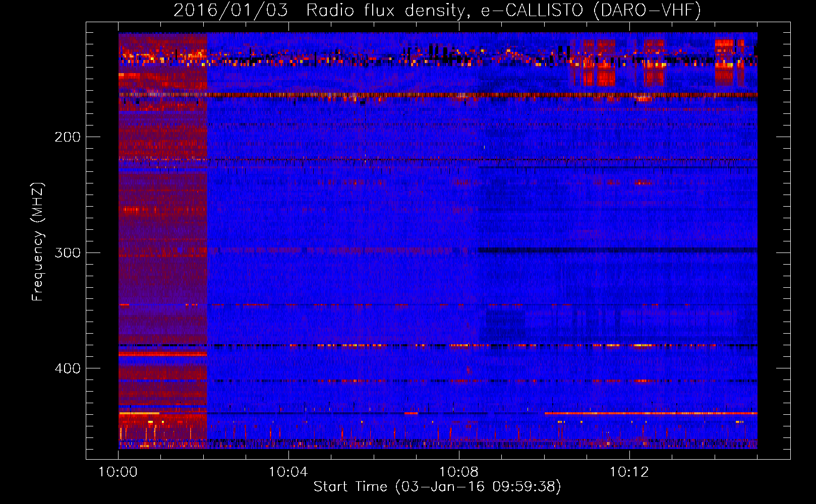Click the 10:00 time tick label
The height and width of the screenshot is (504, 816).
(118, 472)
